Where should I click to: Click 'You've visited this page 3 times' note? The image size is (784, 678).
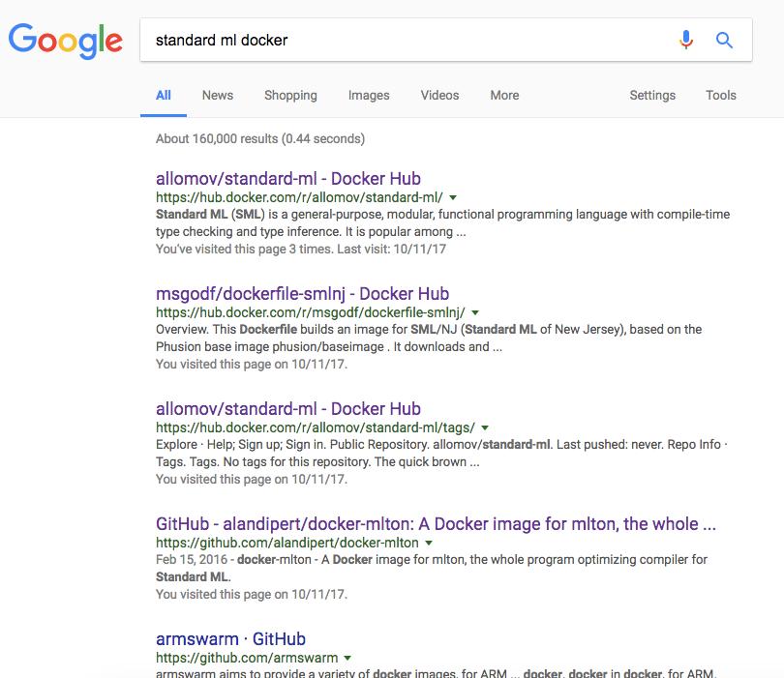click(300, 249)
